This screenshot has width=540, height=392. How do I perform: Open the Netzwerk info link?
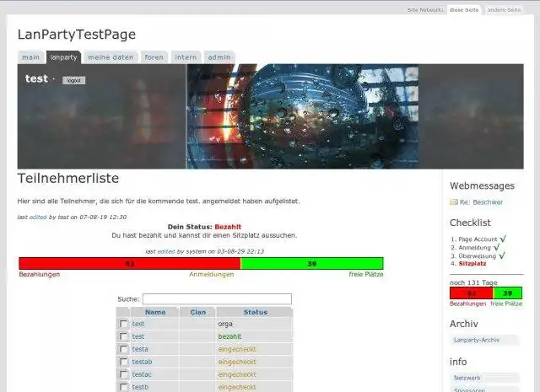coord(467,378)
